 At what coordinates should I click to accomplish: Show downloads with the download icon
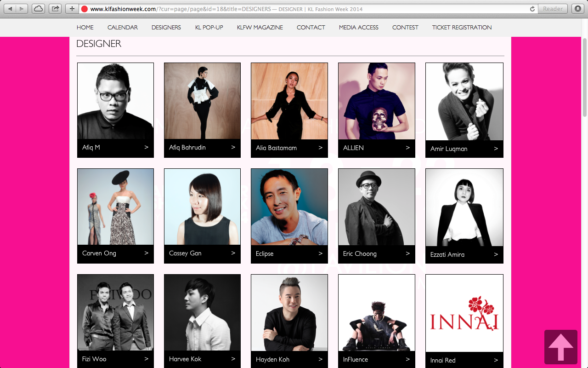pos(578,9)
